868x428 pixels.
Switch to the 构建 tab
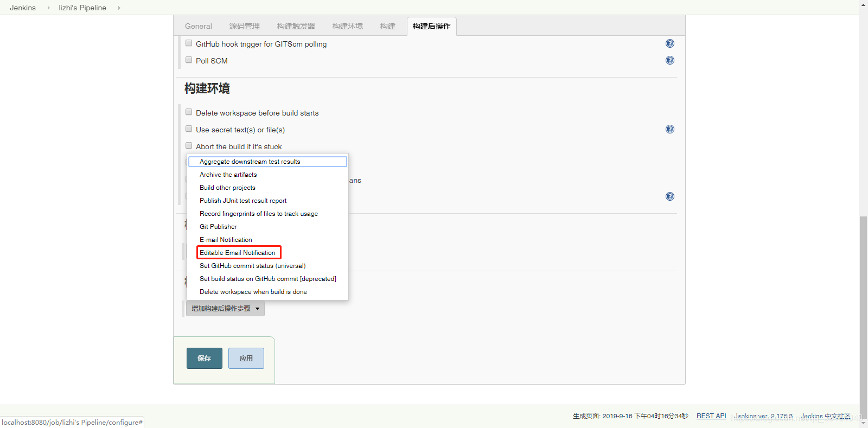(387, 26)
